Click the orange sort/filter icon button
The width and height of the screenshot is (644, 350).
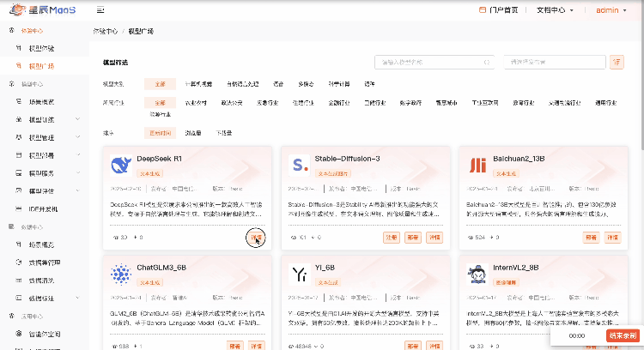[617, 63]
